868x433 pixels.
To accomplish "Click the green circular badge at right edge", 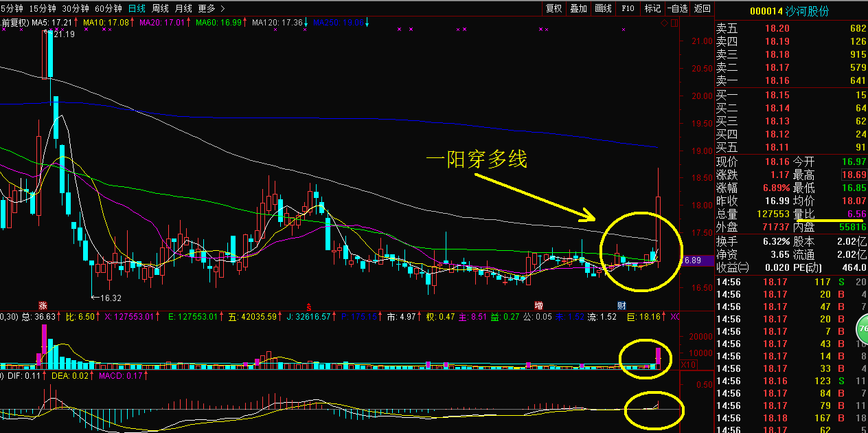I will click(861, 329).
